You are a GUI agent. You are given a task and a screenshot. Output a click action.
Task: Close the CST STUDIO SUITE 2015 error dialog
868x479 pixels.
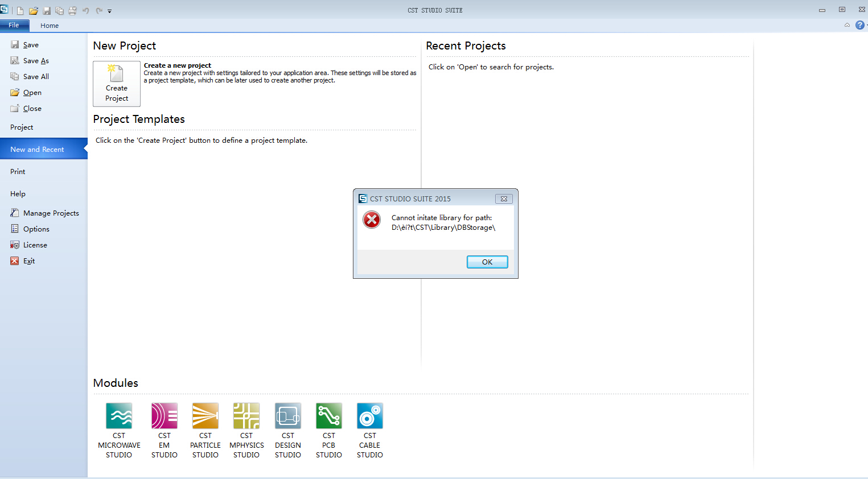click(x=504, y=199)
